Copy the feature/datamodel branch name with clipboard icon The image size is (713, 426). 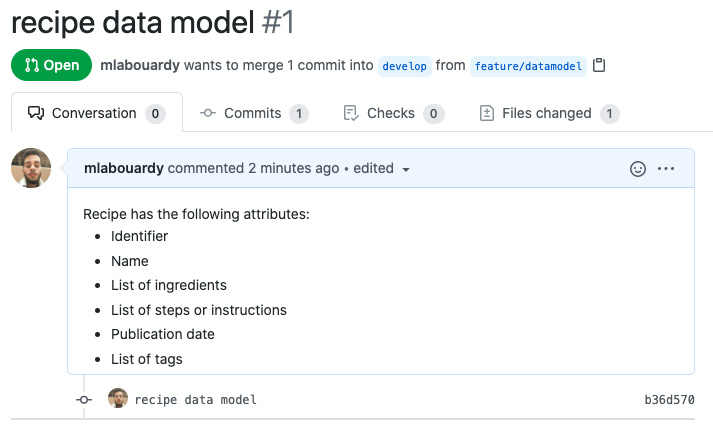pos(599,65)
